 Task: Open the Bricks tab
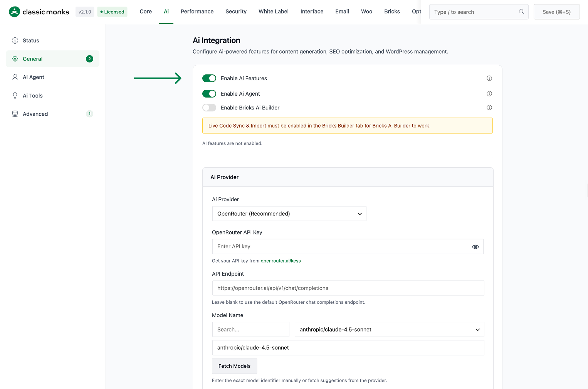(392, 12)
